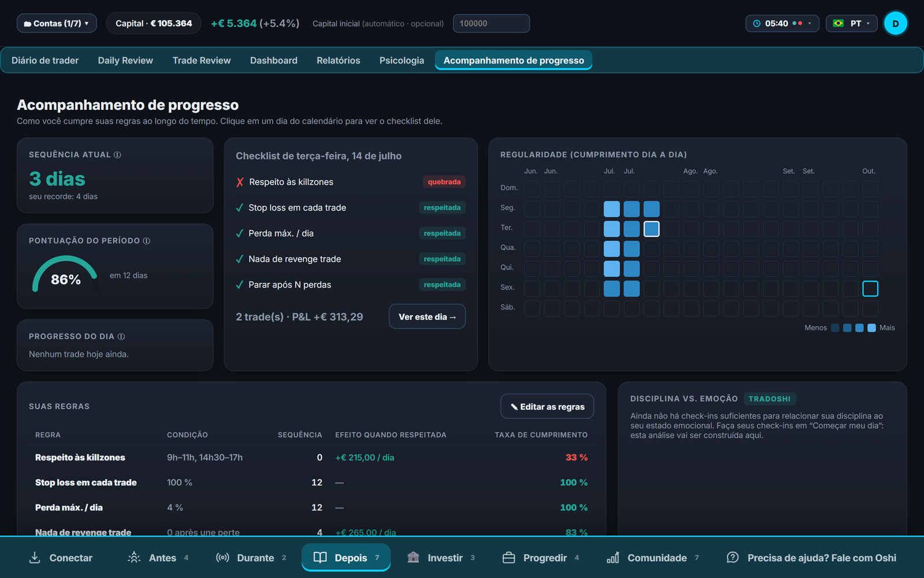Expand the 05:40 clock dropdown
Viewport: 924px width, 578px height.
point(782,24)
